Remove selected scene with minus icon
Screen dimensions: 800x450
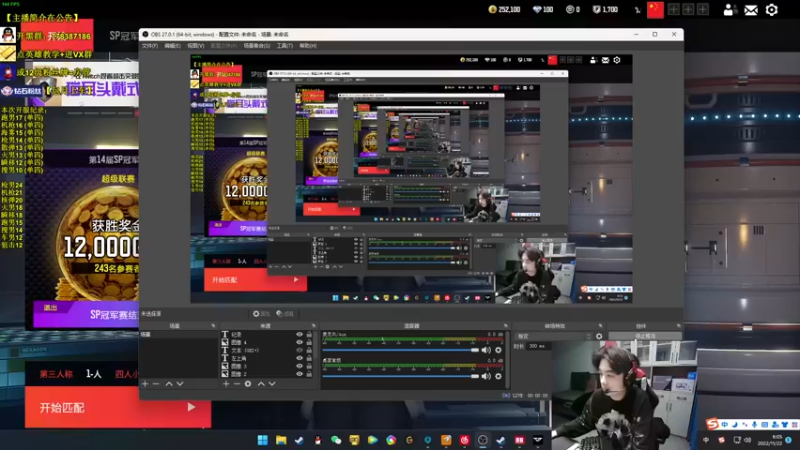coord(156,384)
